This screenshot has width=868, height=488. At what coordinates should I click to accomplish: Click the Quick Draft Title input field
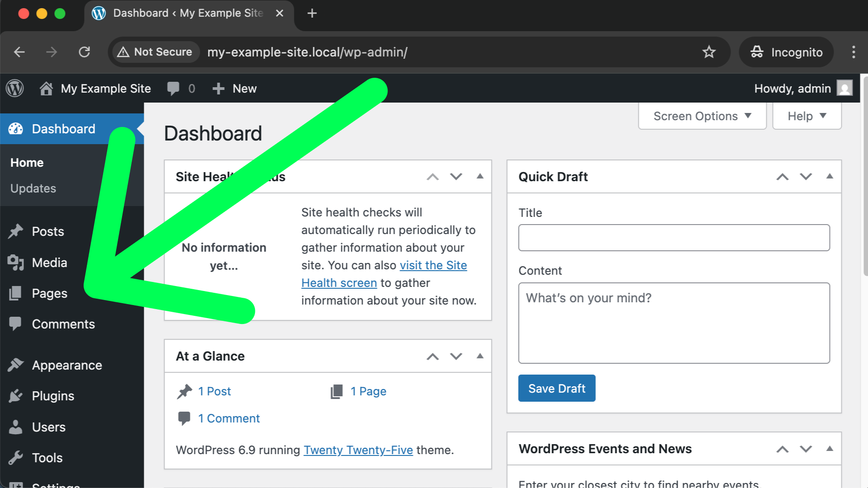click(674, 238)
